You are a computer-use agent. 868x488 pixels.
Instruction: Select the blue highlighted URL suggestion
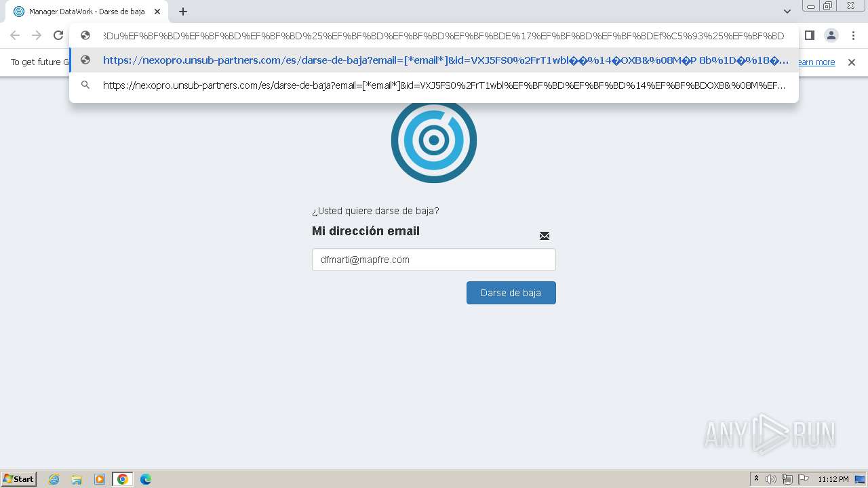click(x=434, y=60)
